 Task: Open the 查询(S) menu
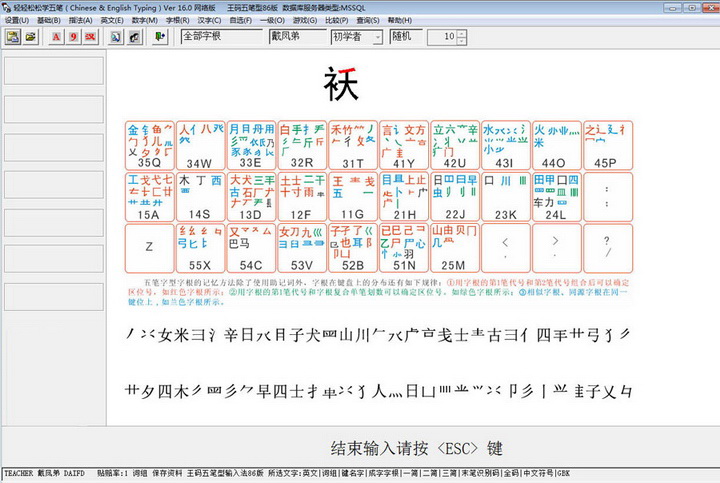[x=368, y=20]
